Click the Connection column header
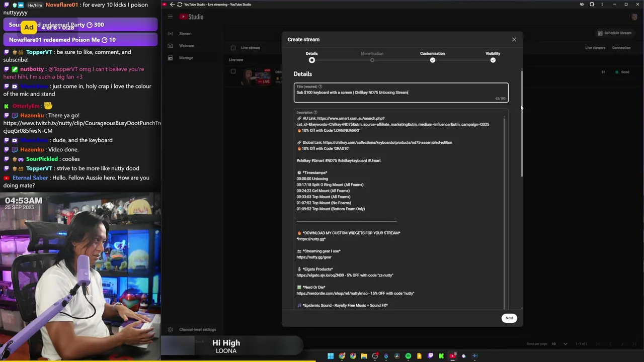Screen dimensions: 644x362 click(x=621, y=48)
